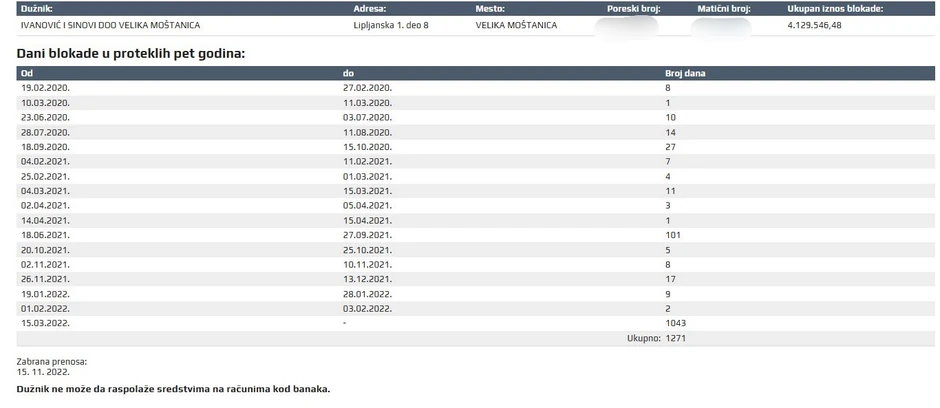Click the 'Adresa:' header label

[x=369, y=8]
